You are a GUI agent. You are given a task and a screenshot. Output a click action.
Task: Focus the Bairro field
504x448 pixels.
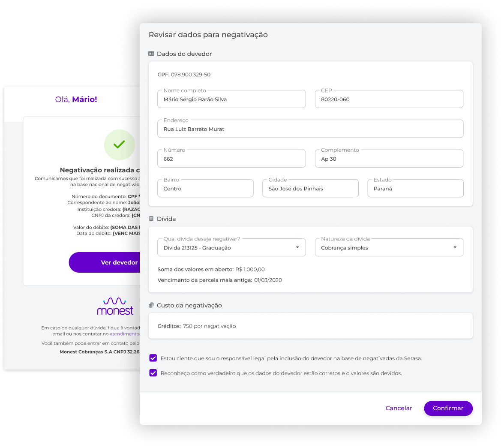pyautogui.click(x=205, y=189)
